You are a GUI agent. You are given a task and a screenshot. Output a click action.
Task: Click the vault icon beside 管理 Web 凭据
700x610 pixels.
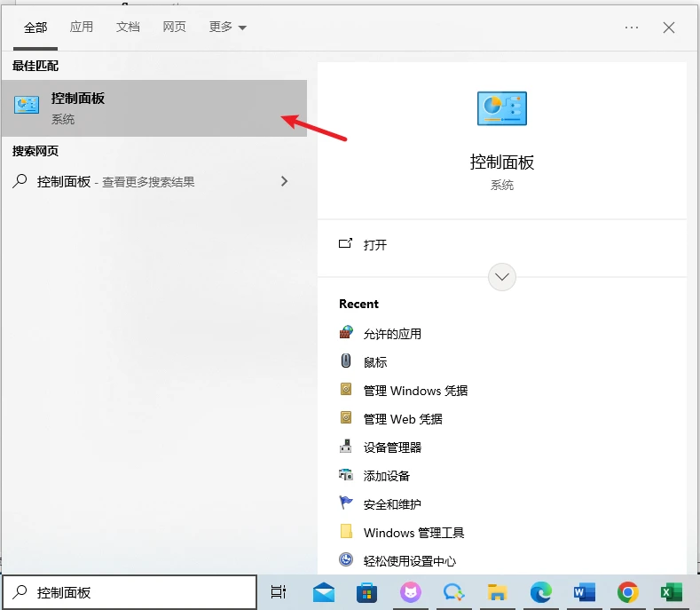(346, 418)
